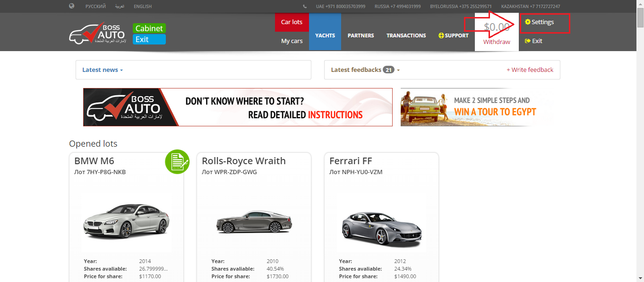Go to My cars
This screenshot has height=282, width=644.
pyautogui.click(x=292, y=41)
